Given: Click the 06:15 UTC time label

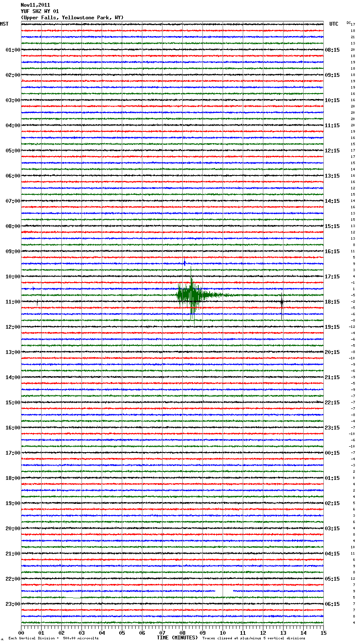Looking at the screenshot, I should (332, 604).
